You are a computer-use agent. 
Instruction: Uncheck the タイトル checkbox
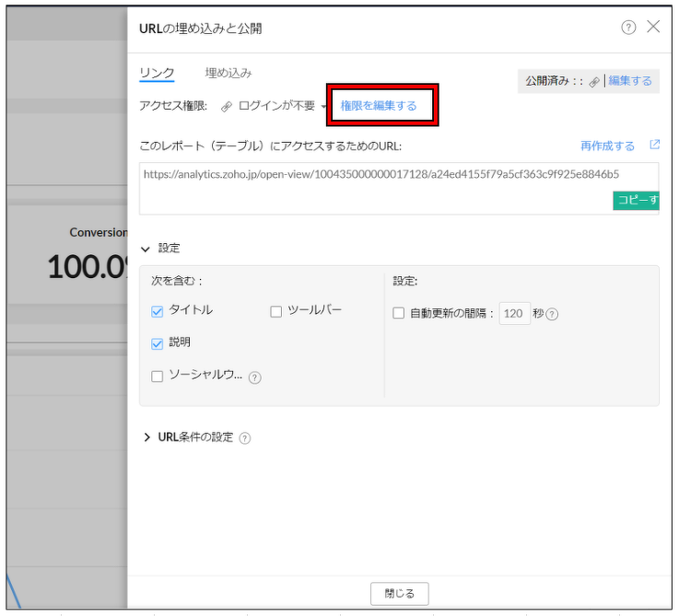tap(157, 311)
